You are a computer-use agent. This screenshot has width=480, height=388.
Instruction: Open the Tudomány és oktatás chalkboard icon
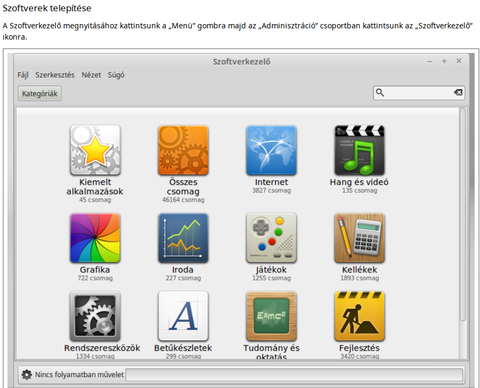[271, 316]
